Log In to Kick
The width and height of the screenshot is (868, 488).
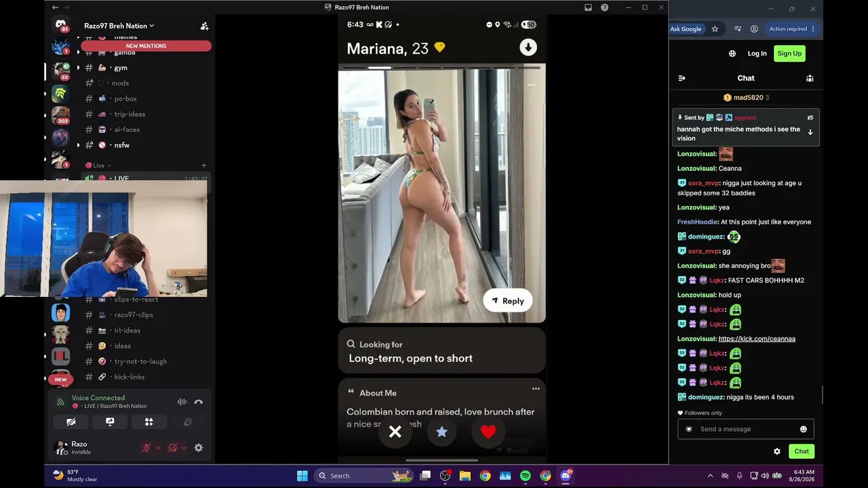(757, 54)
